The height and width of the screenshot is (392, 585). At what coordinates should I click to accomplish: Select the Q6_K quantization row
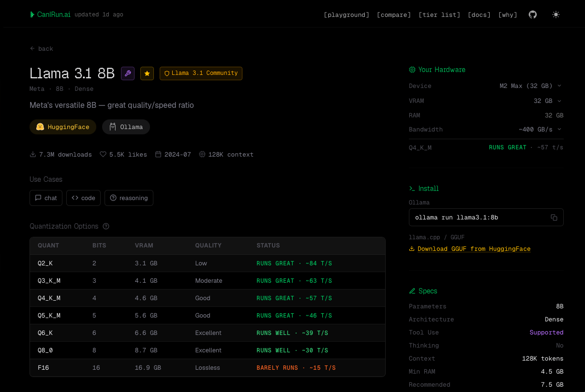(208, 333)
